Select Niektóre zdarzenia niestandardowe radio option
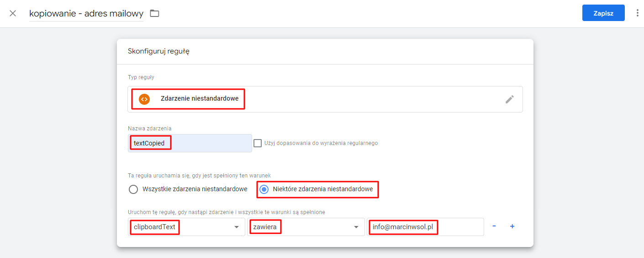Image resolution: width=644 pixels, height=258 pixels. (x=264, y=189)
